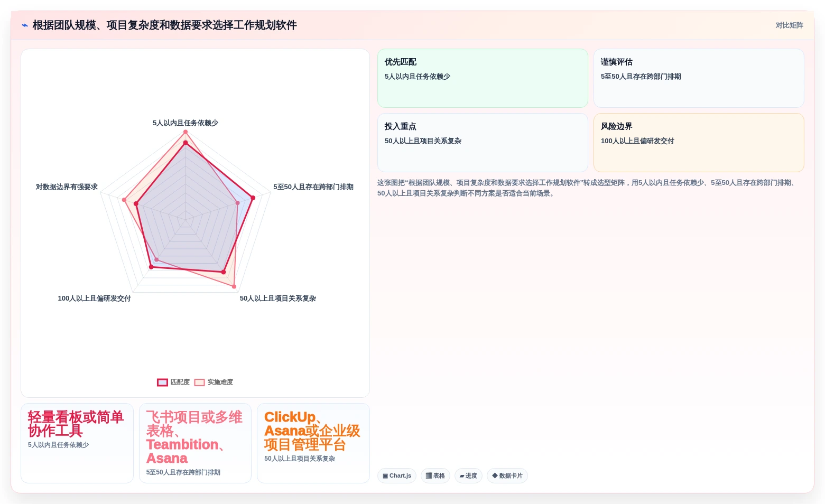Click the 匹配度 data point at chart top
This screenshot has width=825, height=504.
pos(186,143)
